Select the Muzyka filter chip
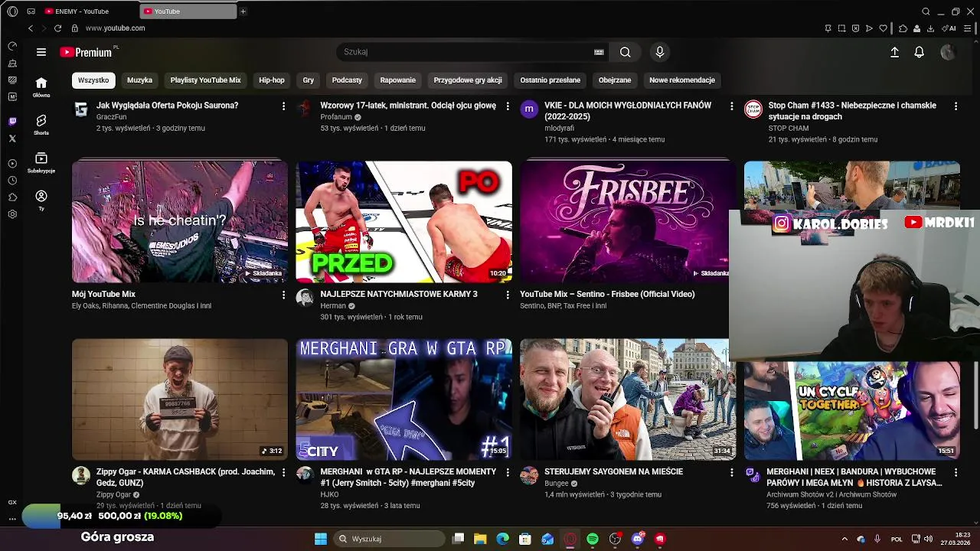 pos(139,80)
